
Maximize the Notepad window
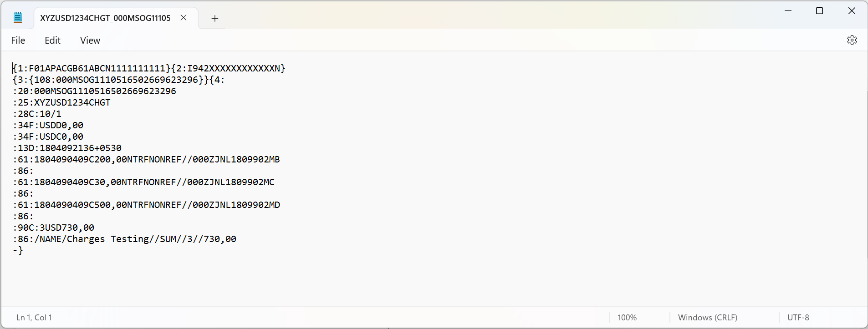tap(819, 10)
